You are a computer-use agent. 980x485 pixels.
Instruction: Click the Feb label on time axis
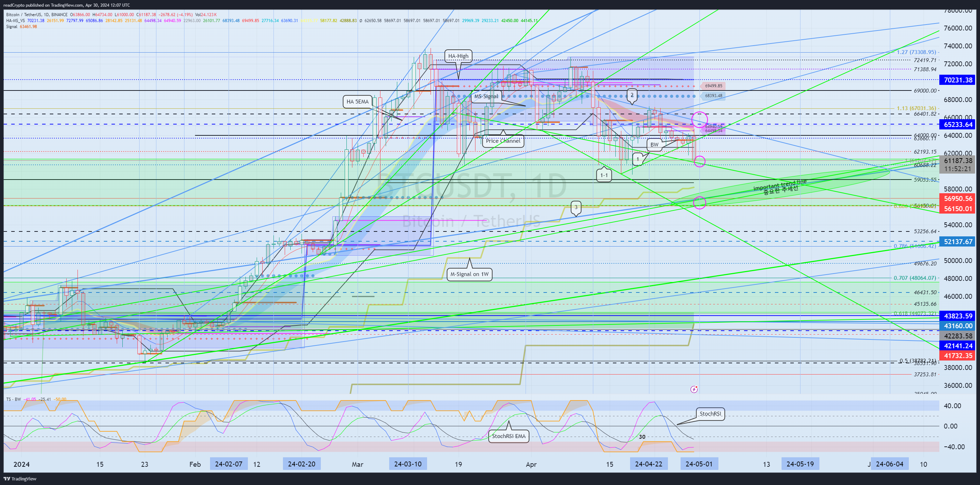(x=195, y=464)
